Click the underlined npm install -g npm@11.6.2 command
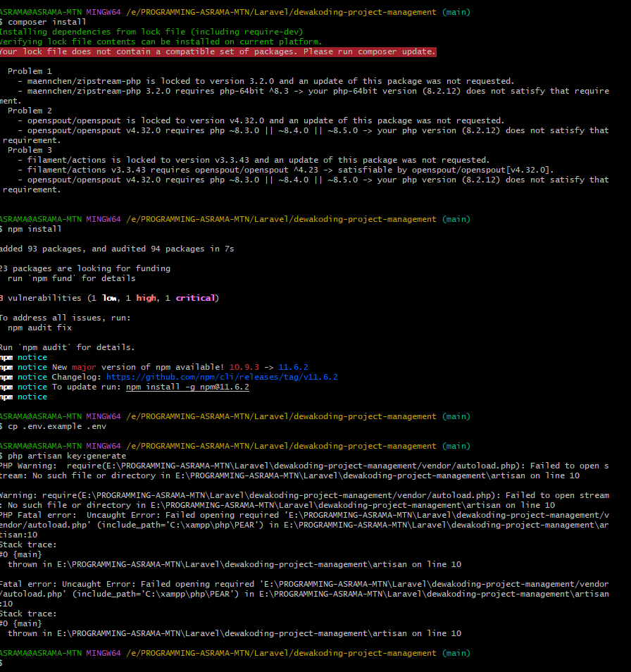Viewport: 631px width, 672px height. coord(187,387)
